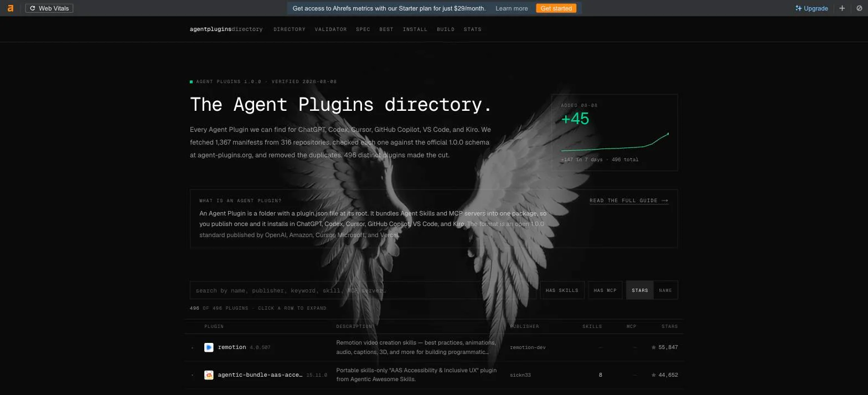Click publisher remotion-dev
The image size is (868, 395).
click(x=528, y=347)
